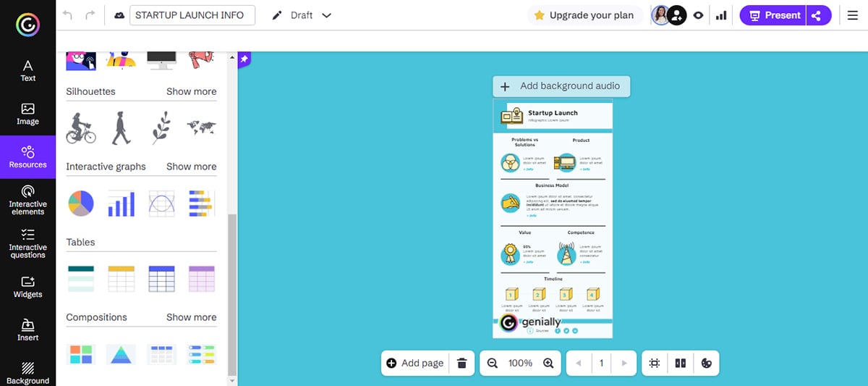Open the statistics bar chart icon

(x=721, y=15)
